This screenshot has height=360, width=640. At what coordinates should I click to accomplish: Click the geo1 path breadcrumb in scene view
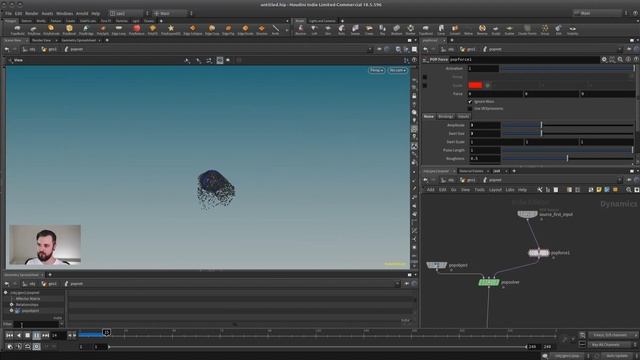[49, 49]
